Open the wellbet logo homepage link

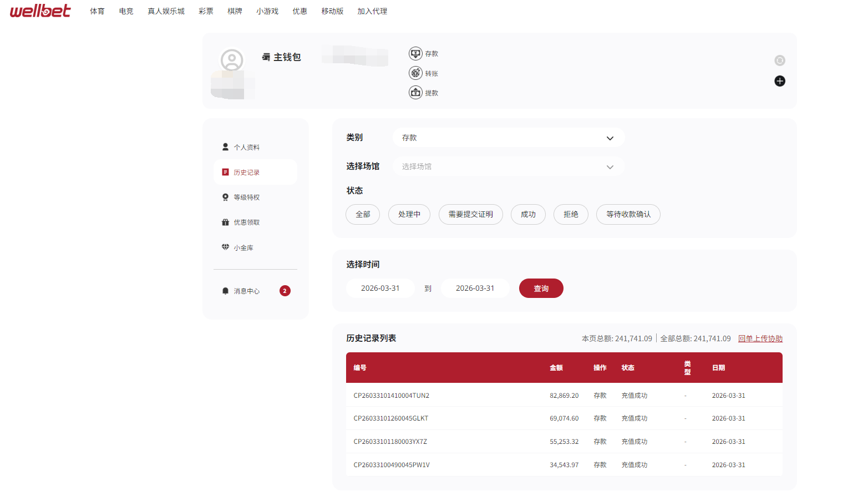39,11
